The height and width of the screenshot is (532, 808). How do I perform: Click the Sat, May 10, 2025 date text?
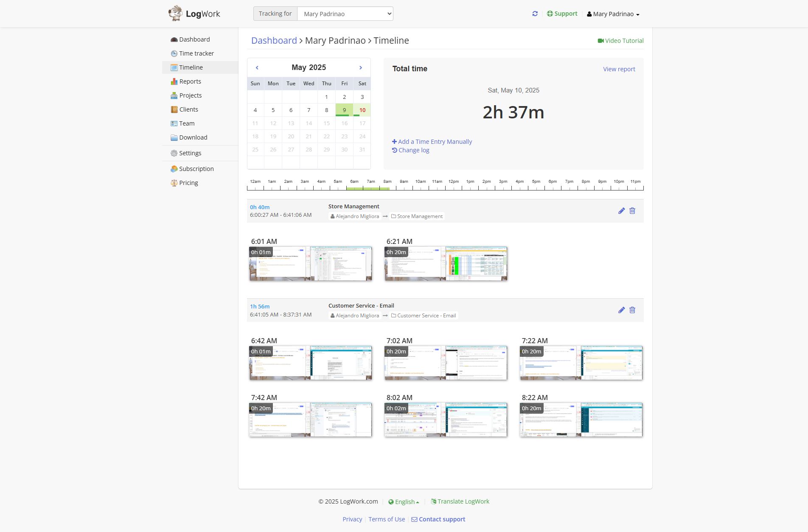click(x=513, y=90)
